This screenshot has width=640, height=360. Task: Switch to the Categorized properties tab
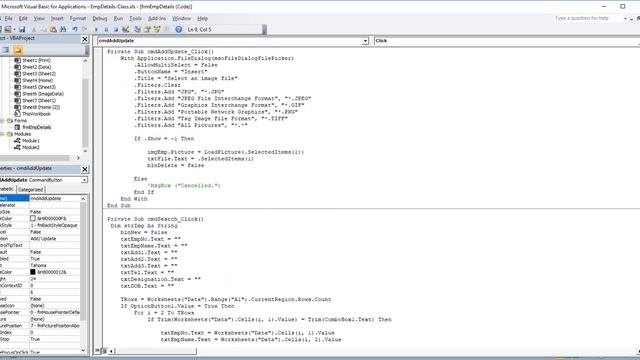pyautogui.click(x=31, y=189)
